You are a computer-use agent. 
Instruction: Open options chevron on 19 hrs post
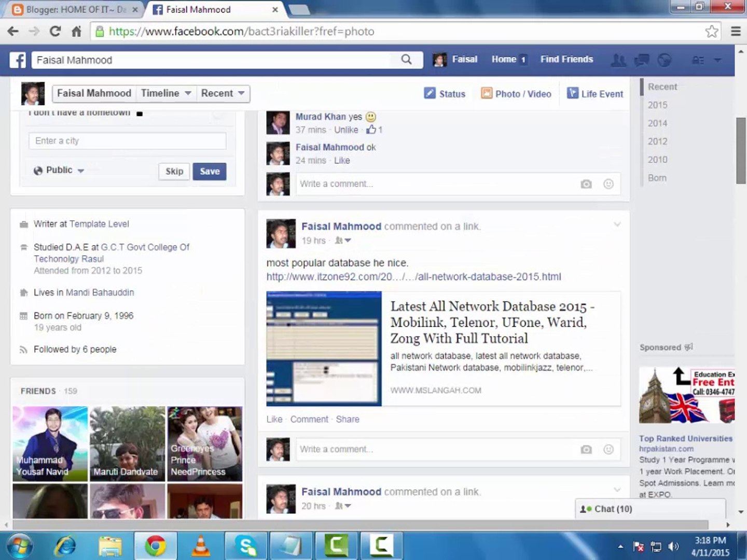[x=617, y=225]
